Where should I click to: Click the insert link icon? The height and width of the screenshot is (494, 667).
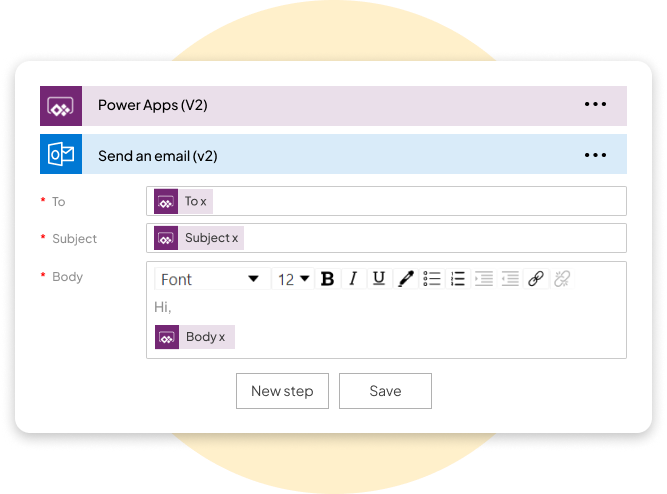click(x=536, y=279)
